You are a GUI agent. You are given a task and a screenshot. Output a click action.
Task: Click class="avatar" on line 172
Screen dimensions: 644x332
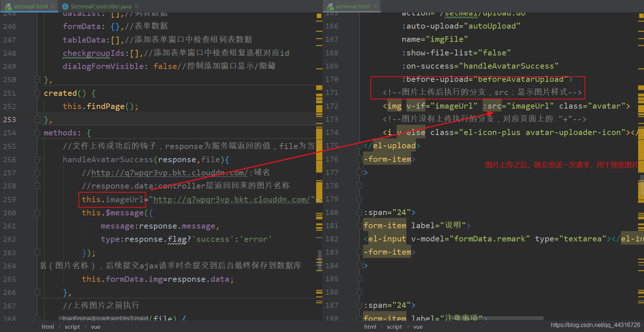pyautogui.click(x=592, y=106)
